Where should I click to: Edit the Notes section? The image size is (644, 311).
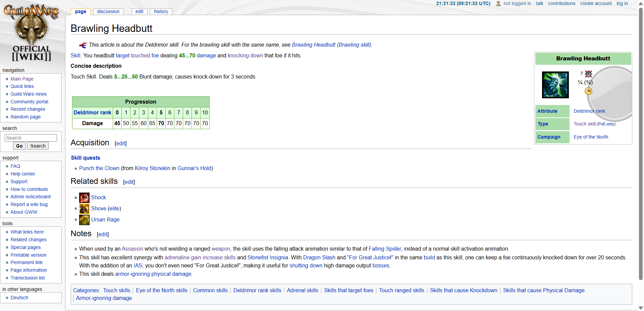(103, 234)
